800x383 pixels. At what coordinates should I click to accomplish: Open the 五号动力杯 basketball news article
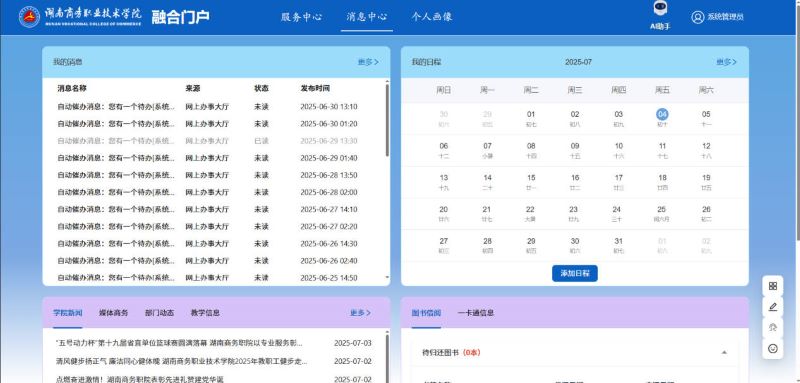point(179,343)
